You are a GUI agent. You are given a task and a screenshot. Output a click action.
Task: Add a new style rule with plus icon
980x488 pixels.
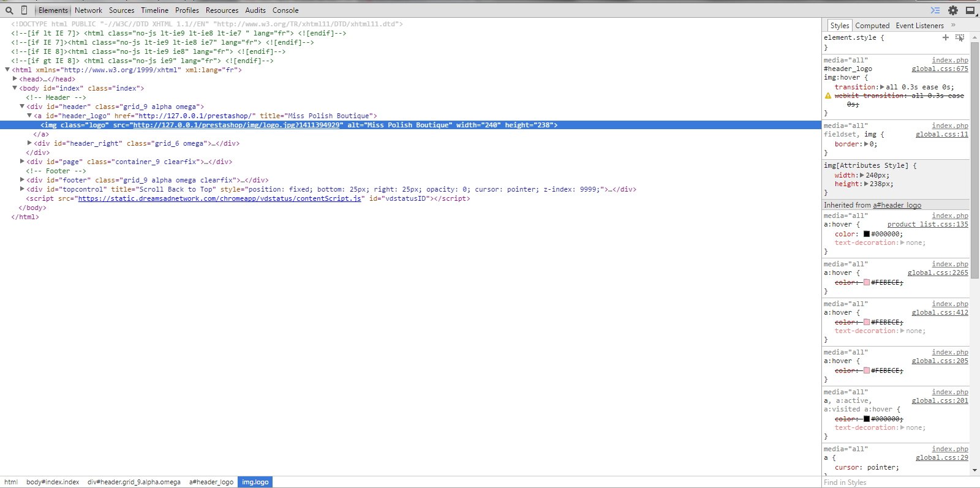(946, 37)
